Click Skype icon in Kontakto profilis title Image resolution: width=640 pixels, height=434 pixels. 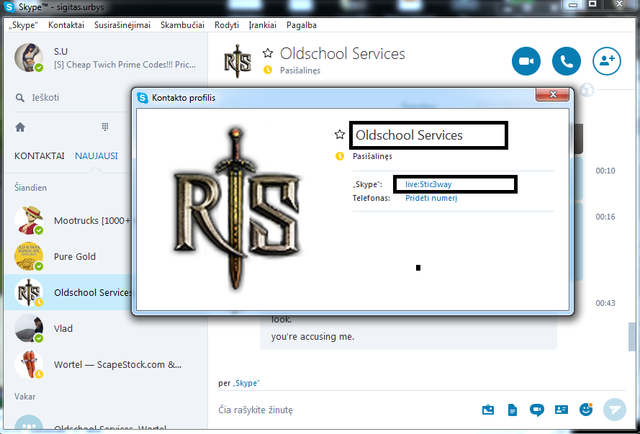coord(142,98)
